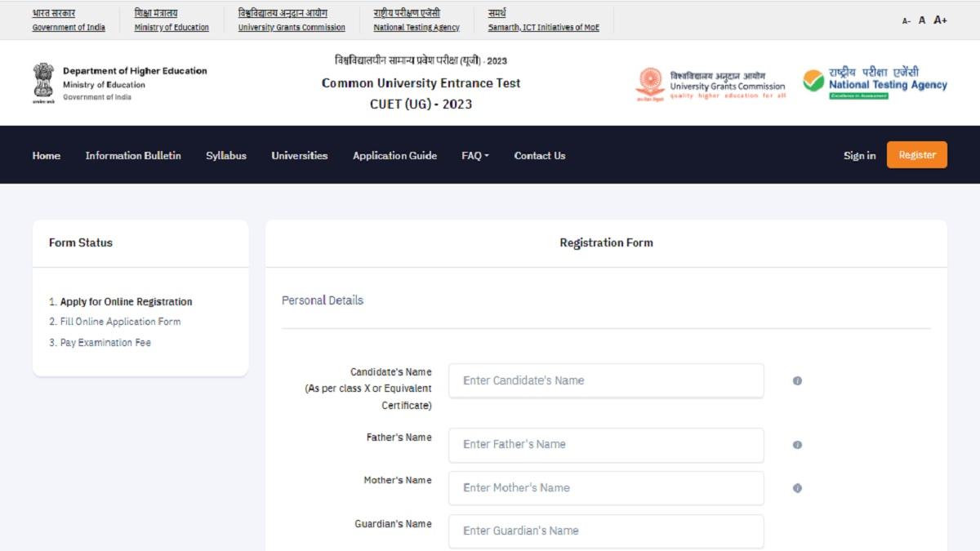The height and width of the screenshot is (551, 980).
Task: Reset font size with the A icon
Action: (x=922, y=20)
